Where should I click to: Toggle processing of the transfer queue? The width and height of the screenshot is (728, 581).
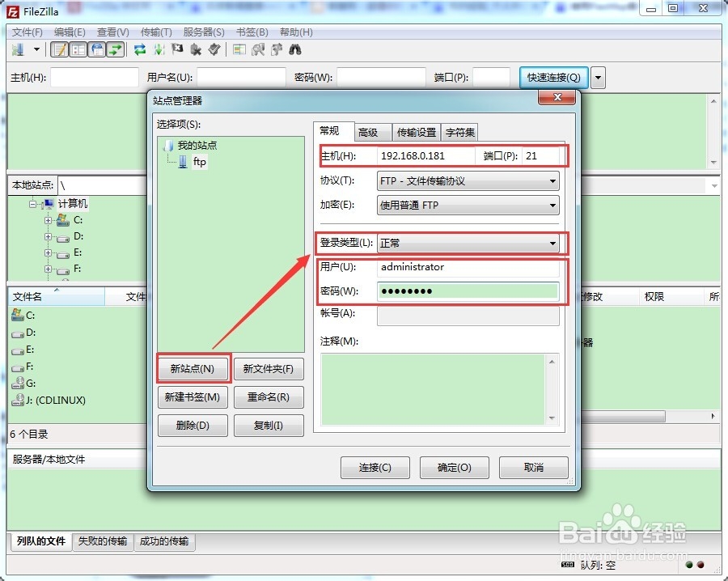pos(159,50)
